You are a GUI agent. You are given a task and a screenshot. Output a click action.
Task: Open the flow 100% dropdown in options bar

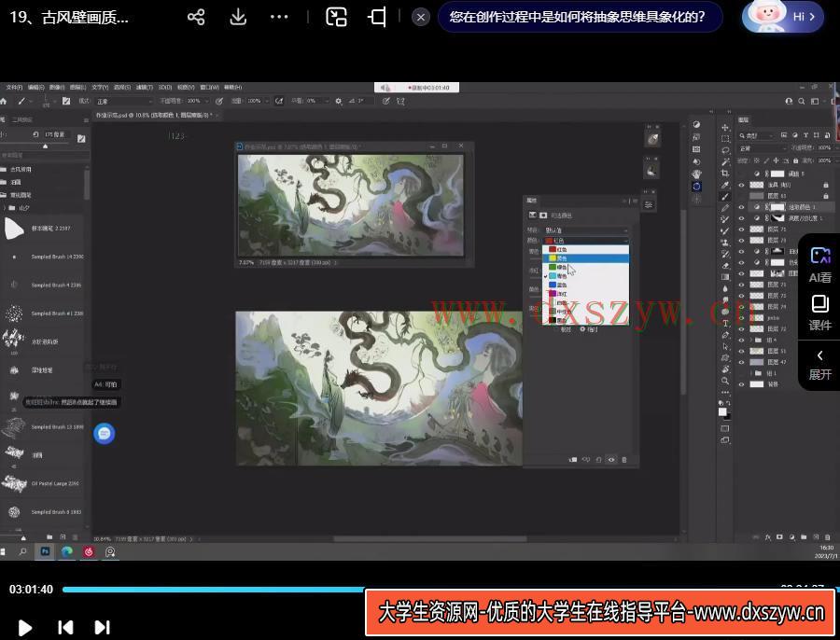click(257, 101)
